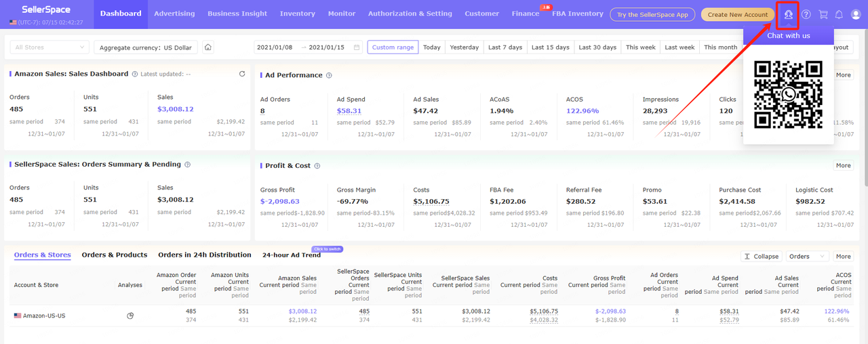Show info tooltip for Profit & Cost

(317, 165)
